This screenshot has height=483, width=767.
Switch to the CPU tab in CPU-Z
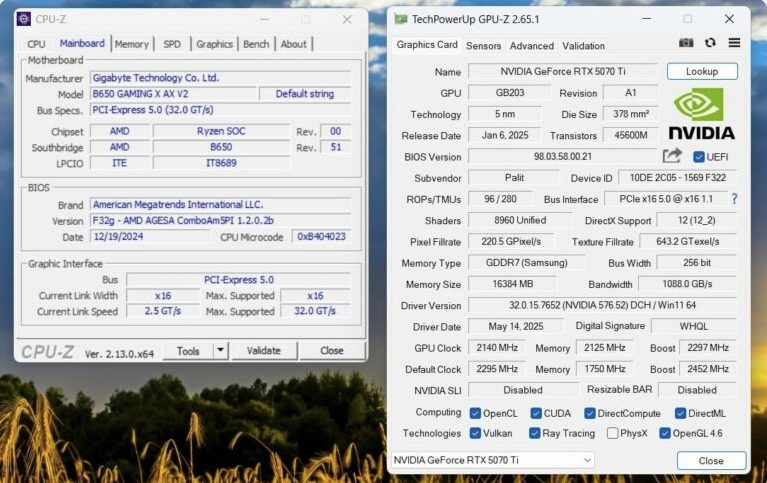pos(36,44)
